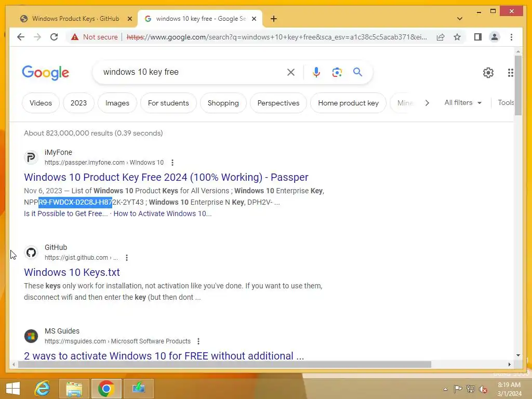
Task: Open the Chrome profile avatar
Action: [495, 37]
